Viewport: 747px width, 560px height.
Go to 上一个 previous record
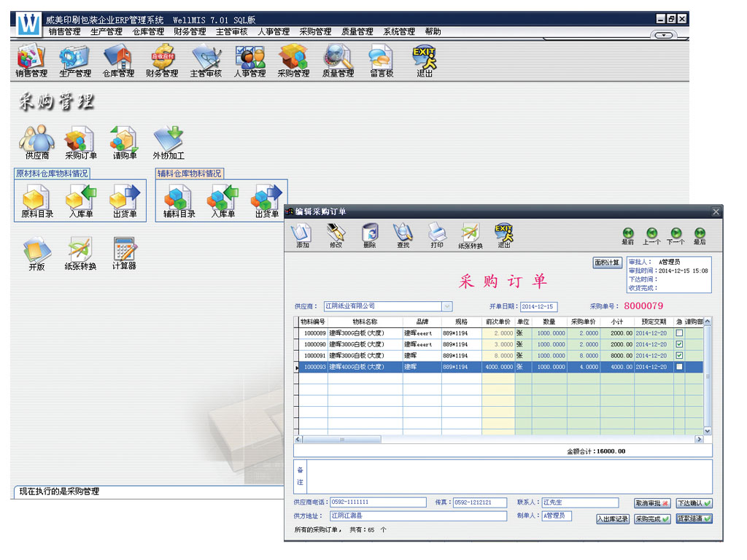pos(651,236)
